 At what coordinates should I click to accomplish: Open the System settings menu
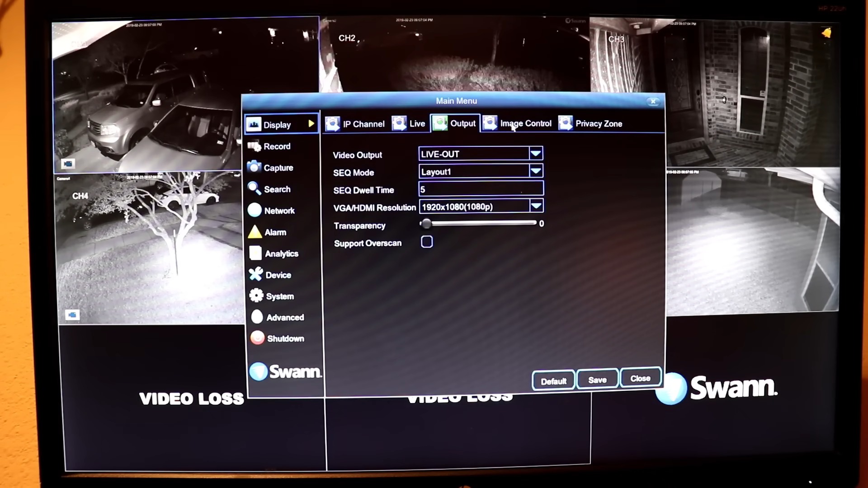(x=279, y=296)
